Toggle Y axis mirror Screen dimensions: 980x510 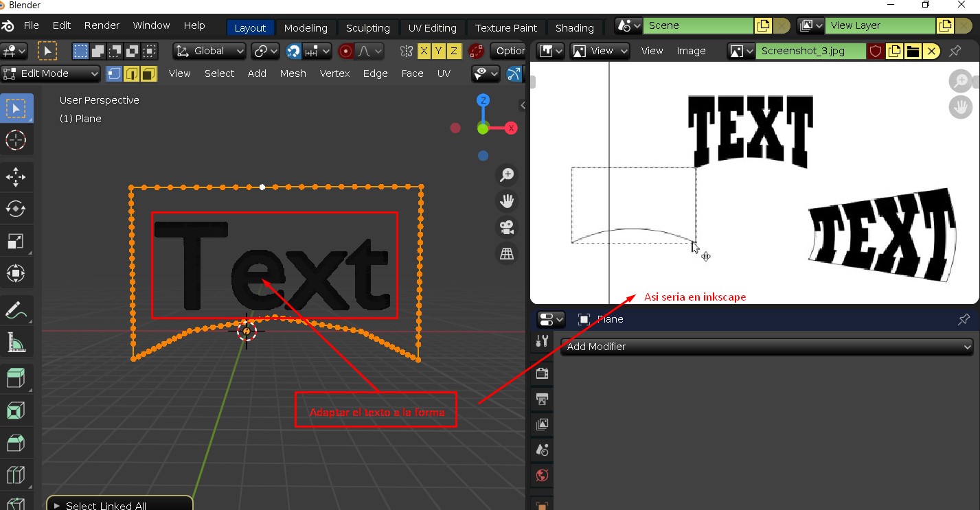(440, 51)
